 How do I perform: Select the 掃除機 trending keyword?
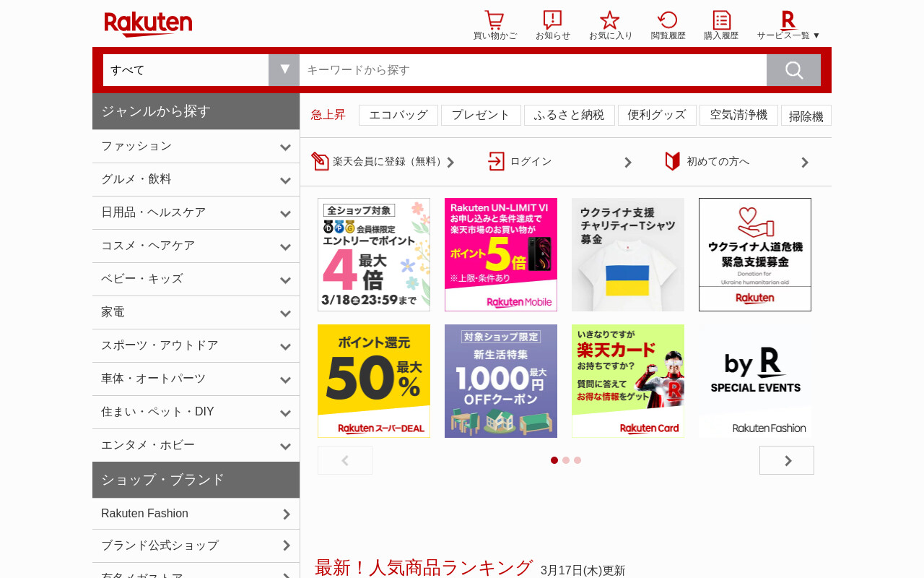[806, 116]
